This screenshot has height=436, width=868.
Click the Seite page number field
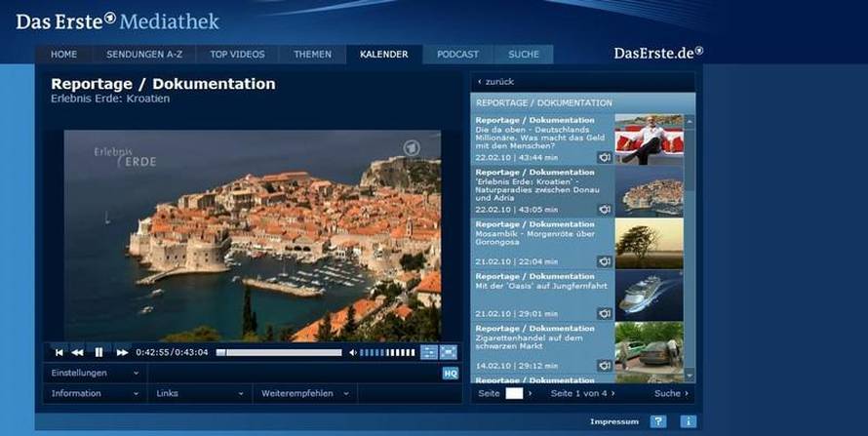pos(514,393)
